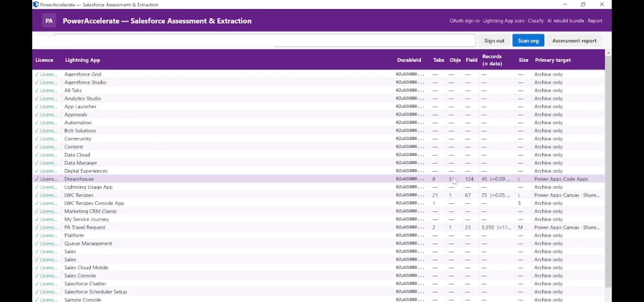644x302 pixels.
Task: Sort by the Lightning App column header
Action: pyautogui.click(x=83, y=60)
